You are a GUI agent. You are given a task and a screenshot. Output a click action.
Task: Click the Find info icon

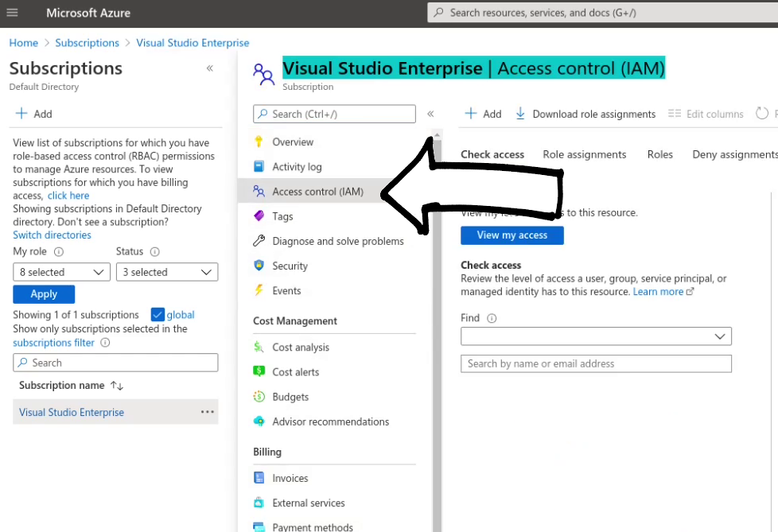point(491,318)
